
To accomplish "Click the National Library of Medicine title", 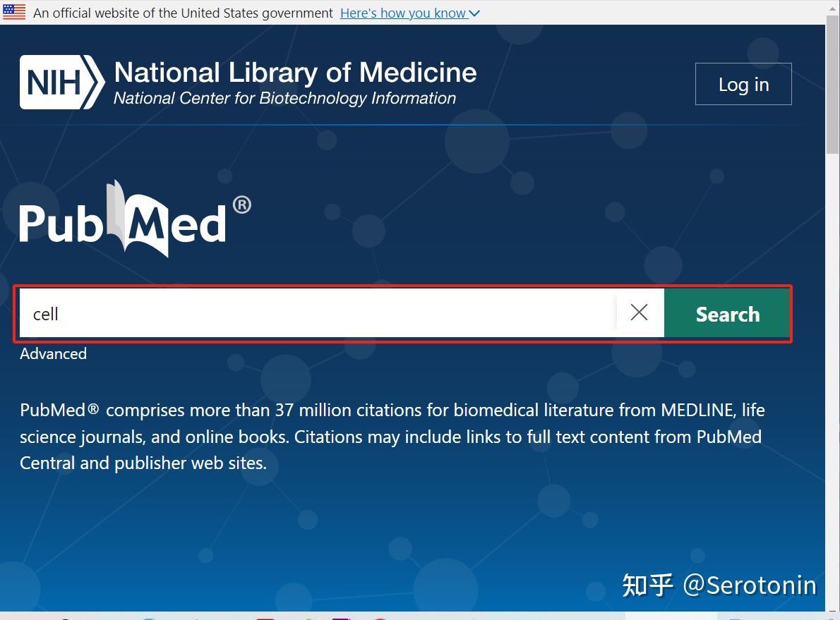I will pos(295,73).
